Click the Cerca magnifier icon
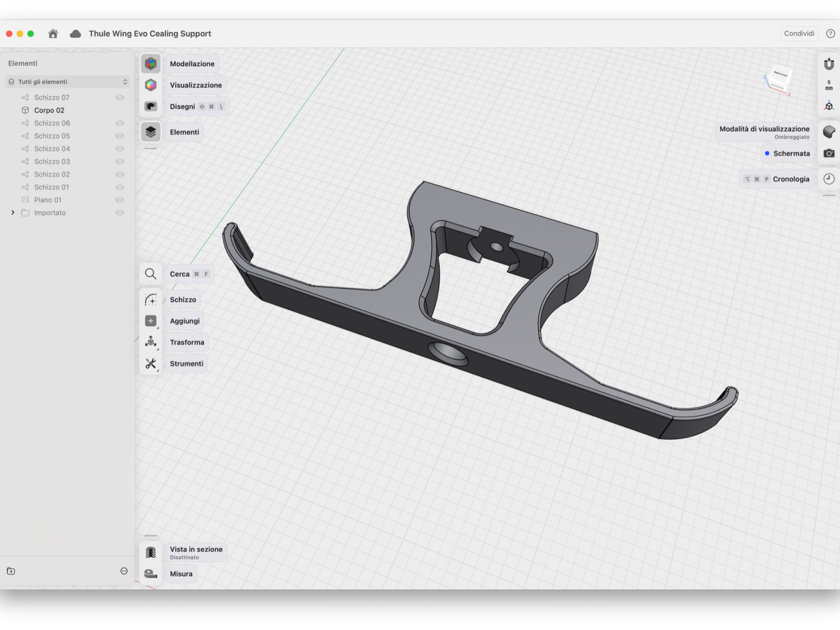840x630 pixels. tap(151, 274)
